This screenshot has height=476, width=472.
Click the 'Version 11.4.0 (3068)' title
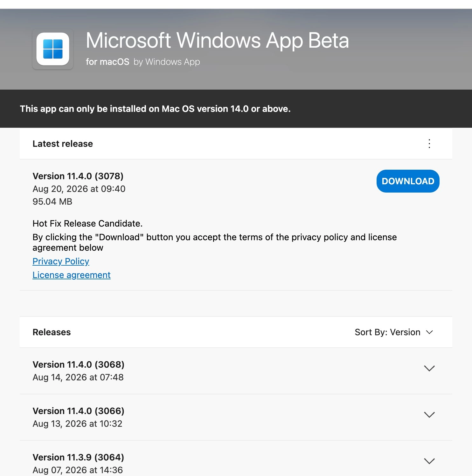point(78,364)
